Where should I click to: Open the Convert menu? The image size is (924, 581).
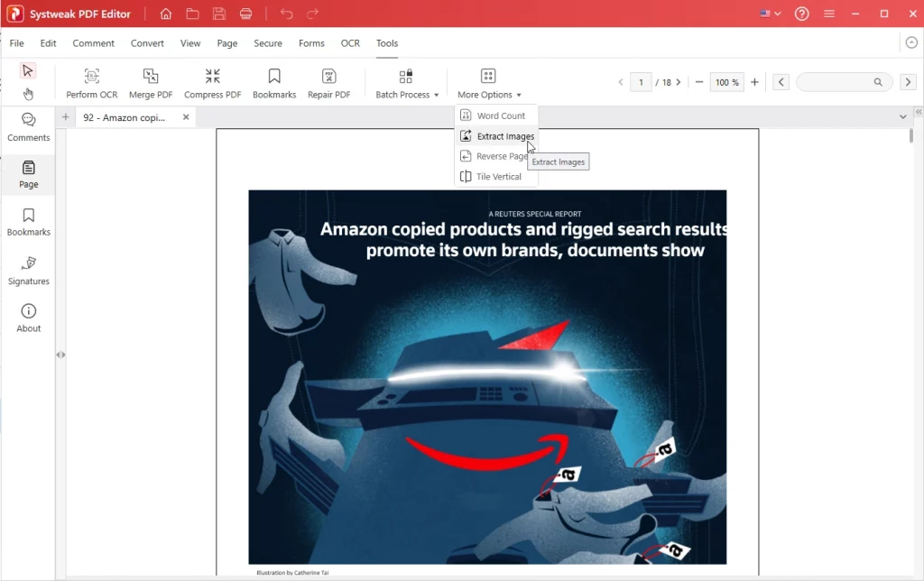[x=147, y=43]
